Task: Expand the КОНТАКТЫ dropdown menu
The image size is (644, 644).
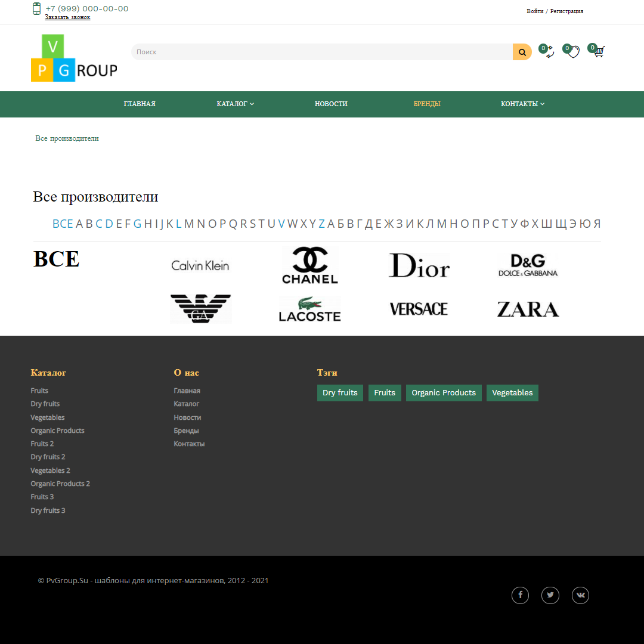Action: 522,104
